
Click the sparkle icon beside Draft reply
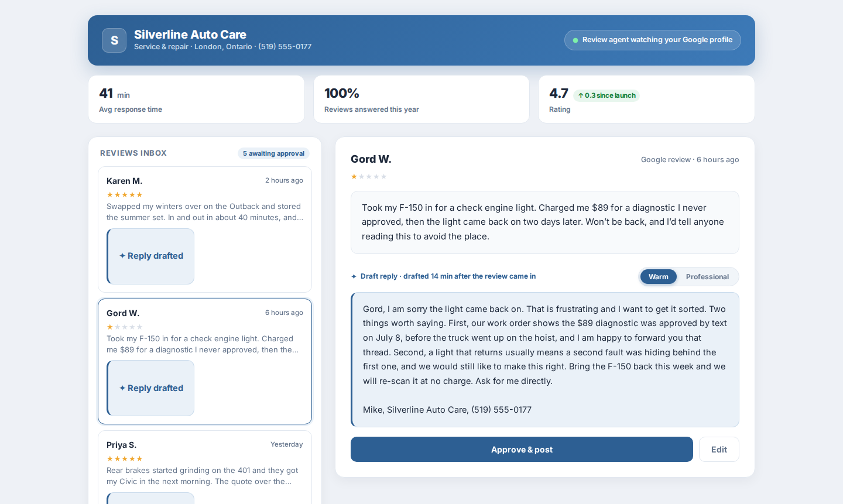click(x=354, y=276)
